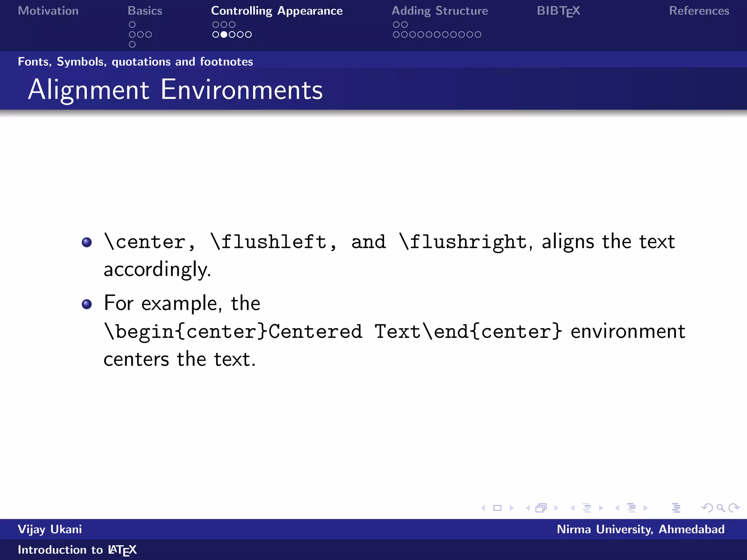The height and width of the screenshot is (560, 747).
Task: Click the presentation outline icon before the back arrow
Action: [676, 508]
